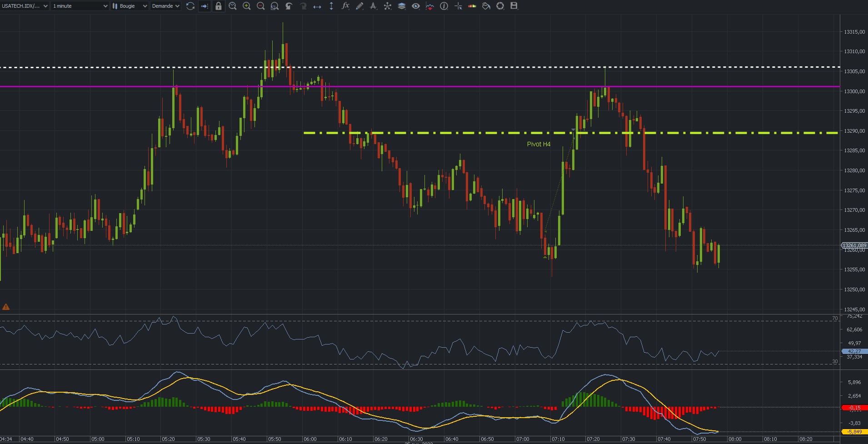
Task: Open the USATECH.IDX instrument dropdown
Action: 25,6
